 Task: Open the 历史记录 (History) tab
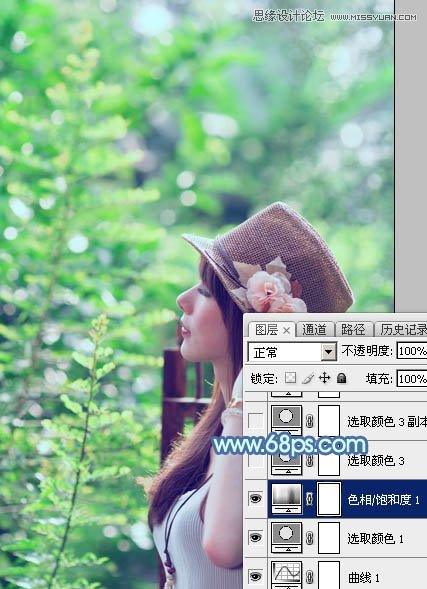pyautogui.click(x=401, y=329)
